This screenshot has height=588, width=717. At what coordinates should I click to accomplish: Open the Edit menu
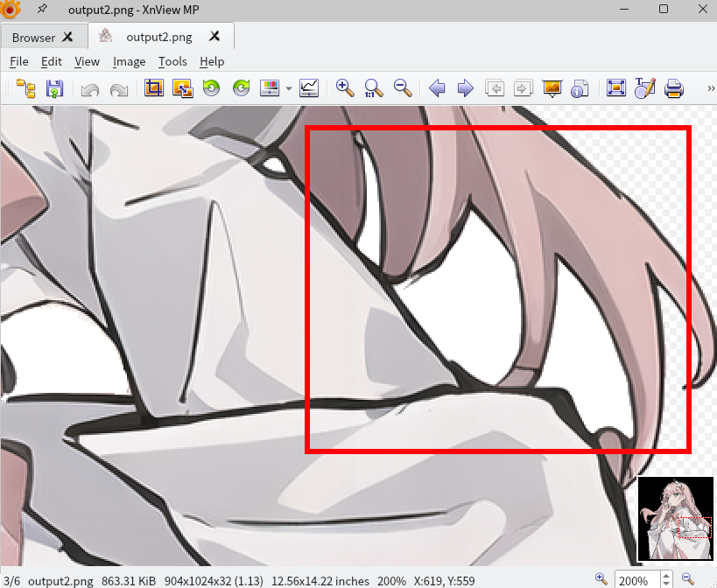[x=51, y=61]
